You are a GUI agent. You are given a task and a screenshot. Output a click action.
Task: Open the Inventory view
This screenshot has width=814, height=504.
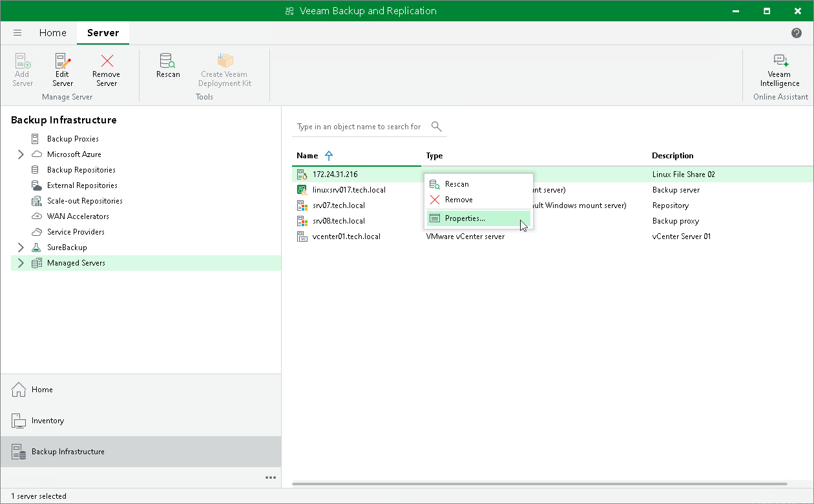[141, 421]
